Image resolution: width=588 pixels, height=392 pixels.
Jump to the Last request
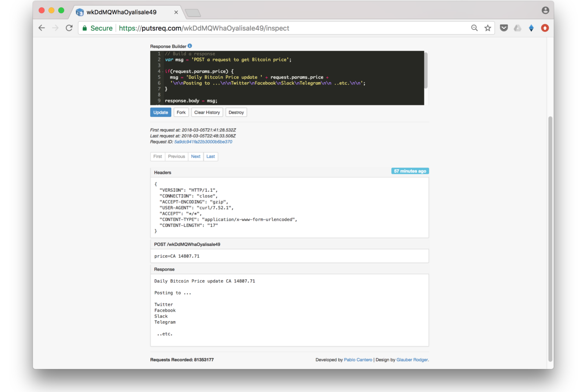tap(211, 157)
